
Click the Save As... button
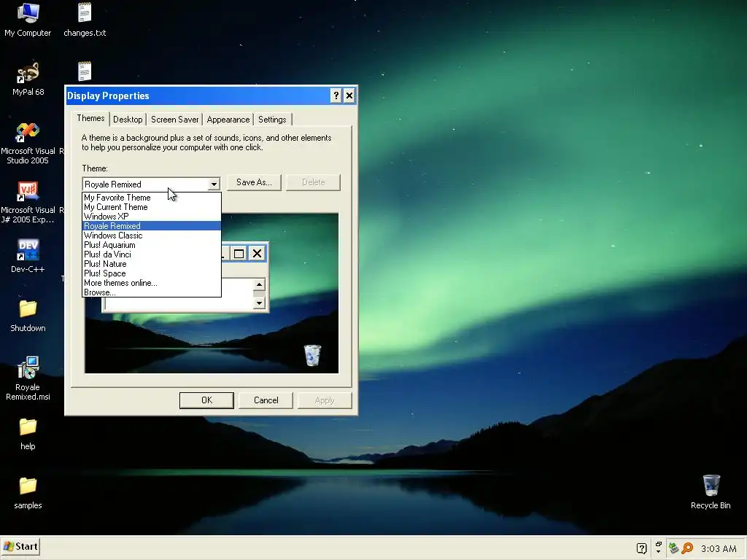click(254, 182)
